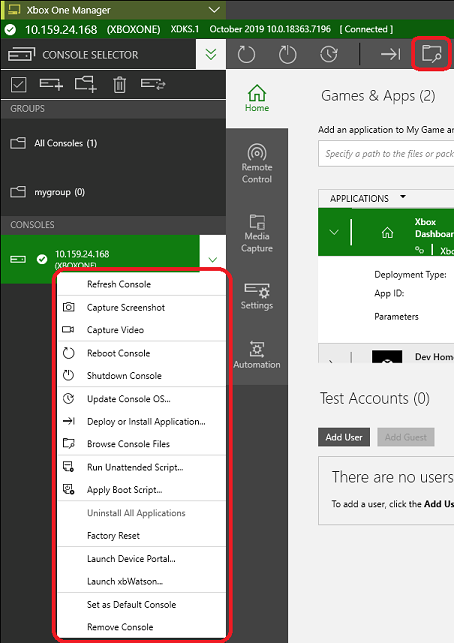Select console 10.159.24.168 in the Consoles list
This screenshot has height=643, width=454.
100,259
